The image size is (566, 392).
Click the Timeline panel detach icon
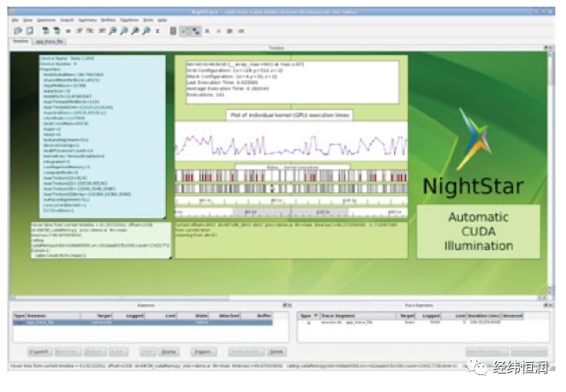(546, 48)
